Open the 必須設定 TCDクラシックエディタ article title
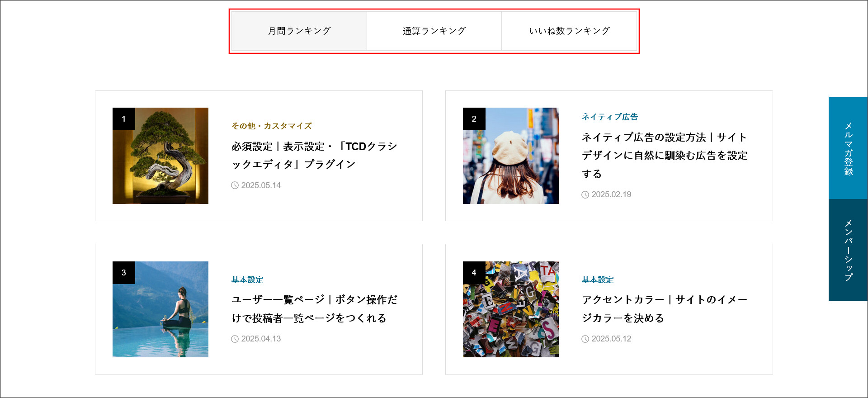Image resolution: width=868 pixels, height=398 pixels. point(314,155)
